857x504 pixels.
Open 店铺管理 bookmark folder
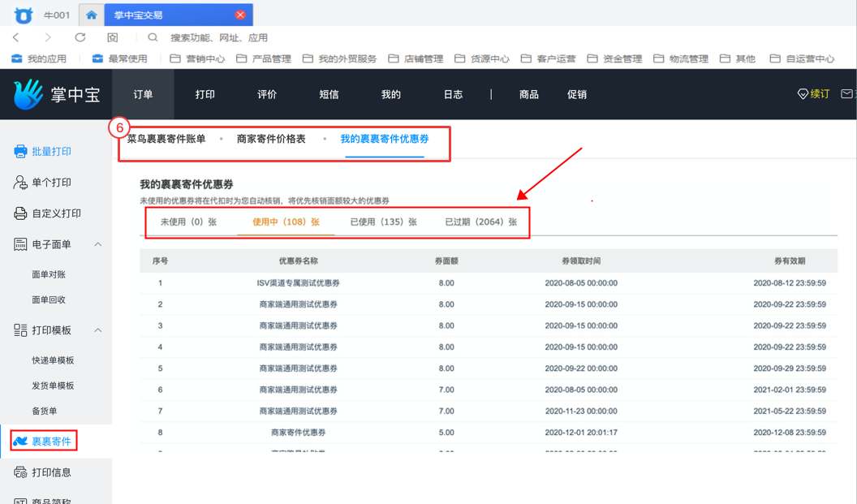point(416,58)
